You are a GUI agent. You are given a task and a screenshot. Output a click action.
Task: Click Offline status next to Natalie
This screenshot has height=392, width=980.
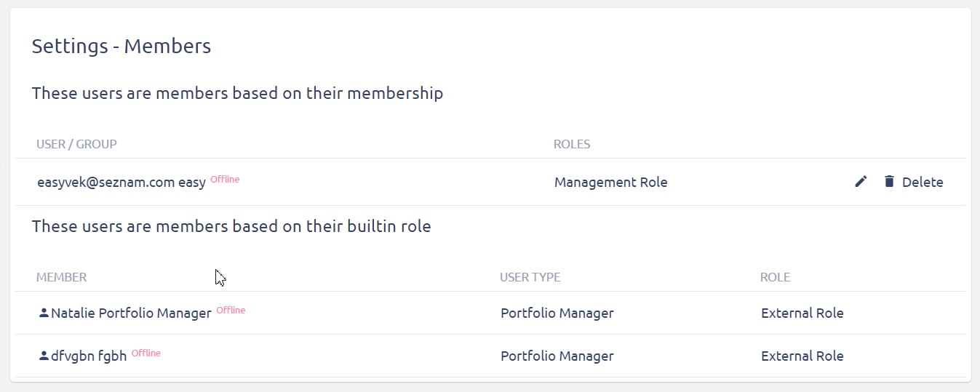pos(231,310)
